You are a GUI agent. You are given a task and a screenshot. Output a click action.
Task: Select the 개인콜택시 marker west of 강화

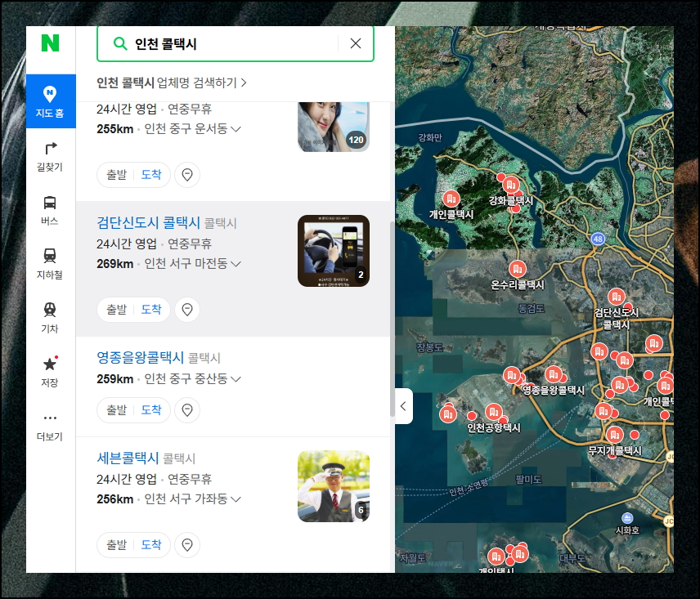451,199
